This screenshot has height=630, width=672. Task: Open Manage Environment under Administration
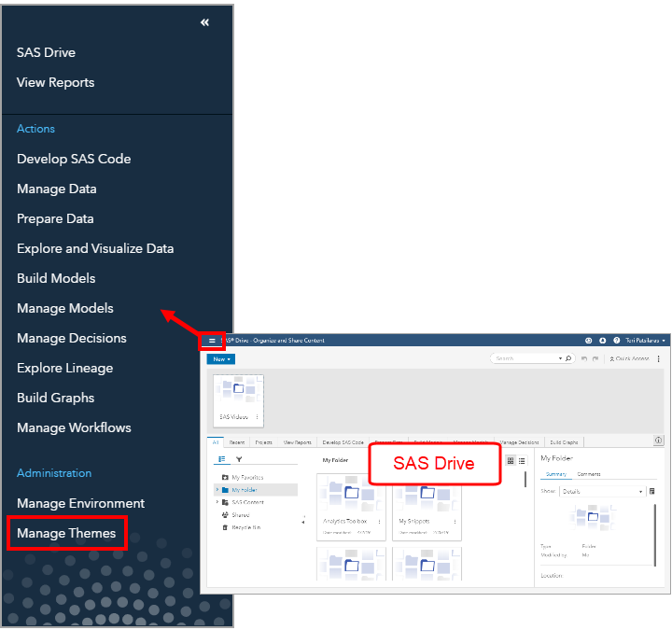(x=80, y=503)
